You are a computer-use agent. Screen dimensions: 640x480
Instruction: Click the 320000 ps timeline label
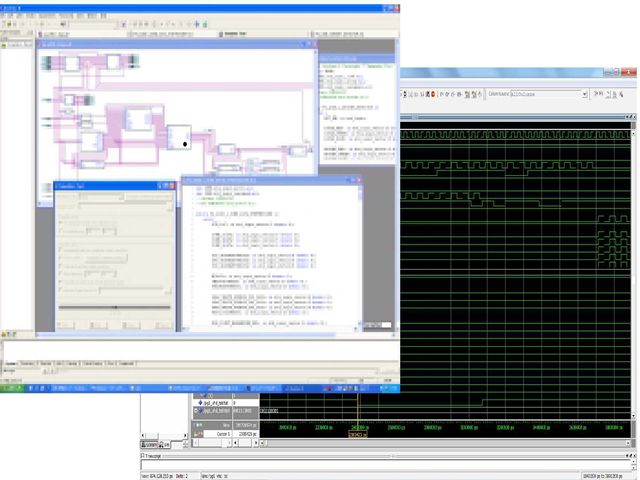(505, 427)
